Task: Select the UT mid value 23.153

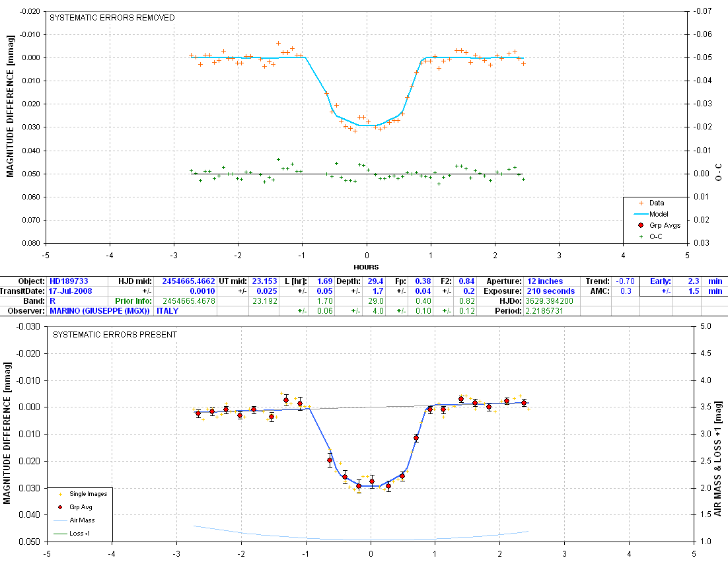Action: pos(265,281)
